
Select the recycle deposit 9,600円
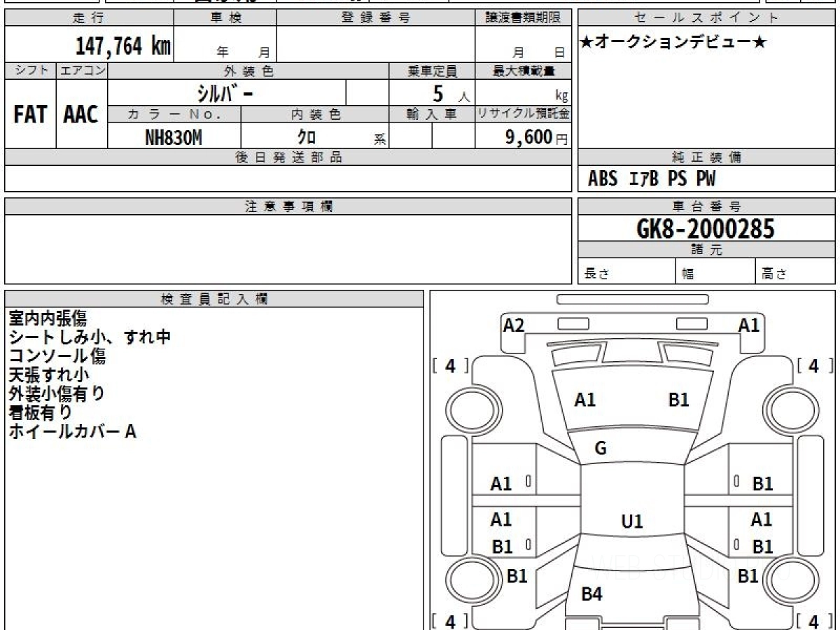coord(537,137)
